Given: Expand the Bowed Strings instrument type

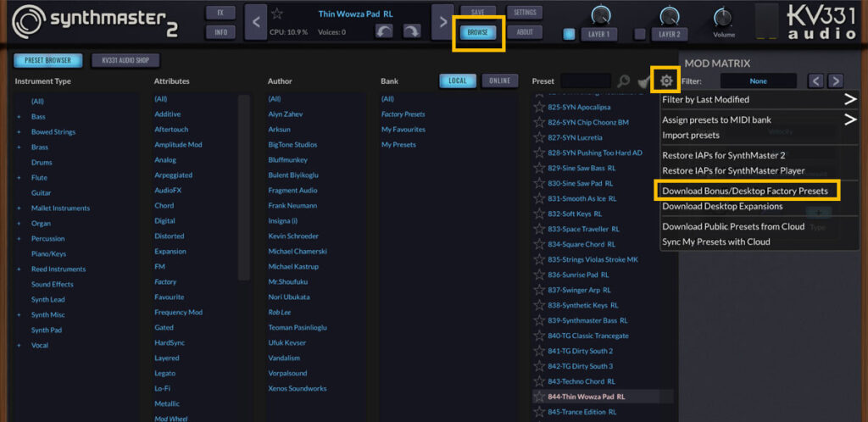Looking at the screenshot, I should coord(19,132).
